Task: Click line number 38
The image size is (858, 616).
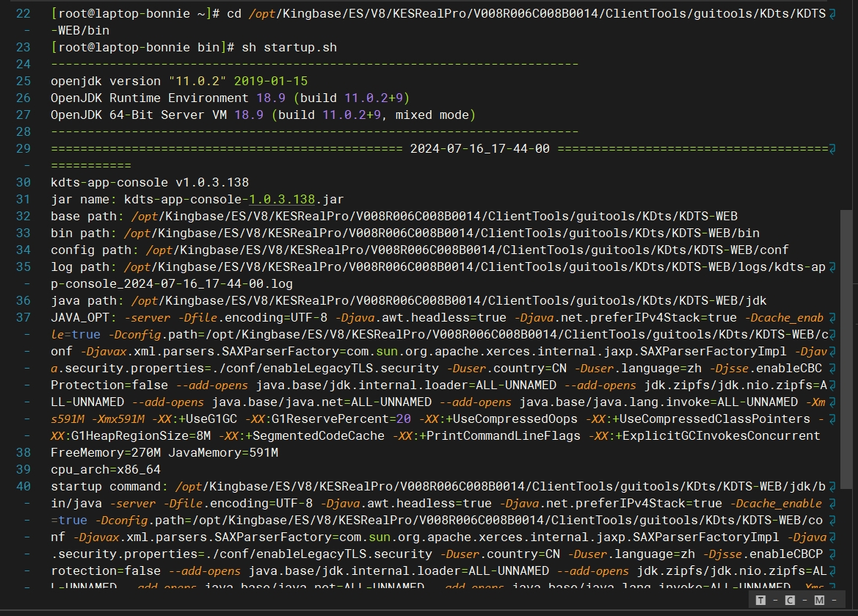Action: 23,453
